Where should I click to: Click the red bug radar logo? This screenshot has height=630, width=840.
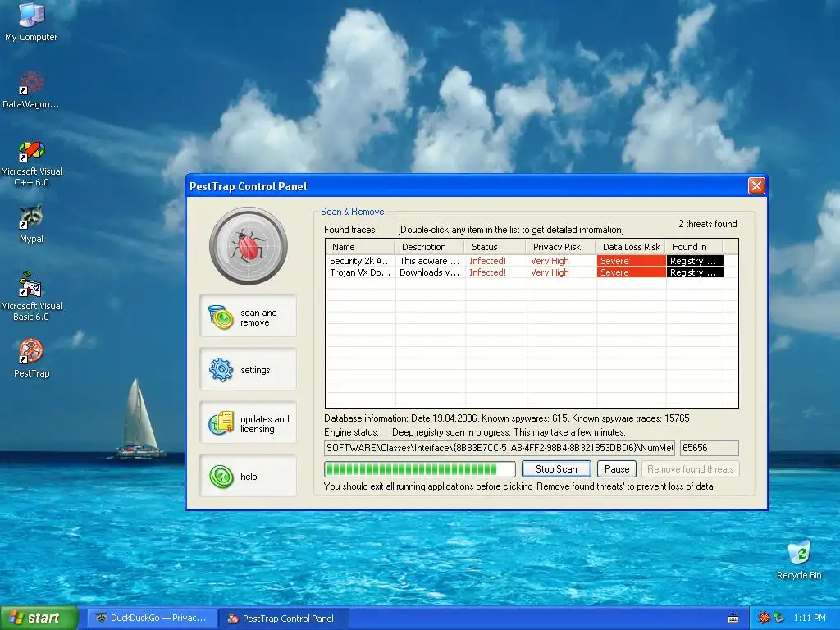click(x=248, y=246)
